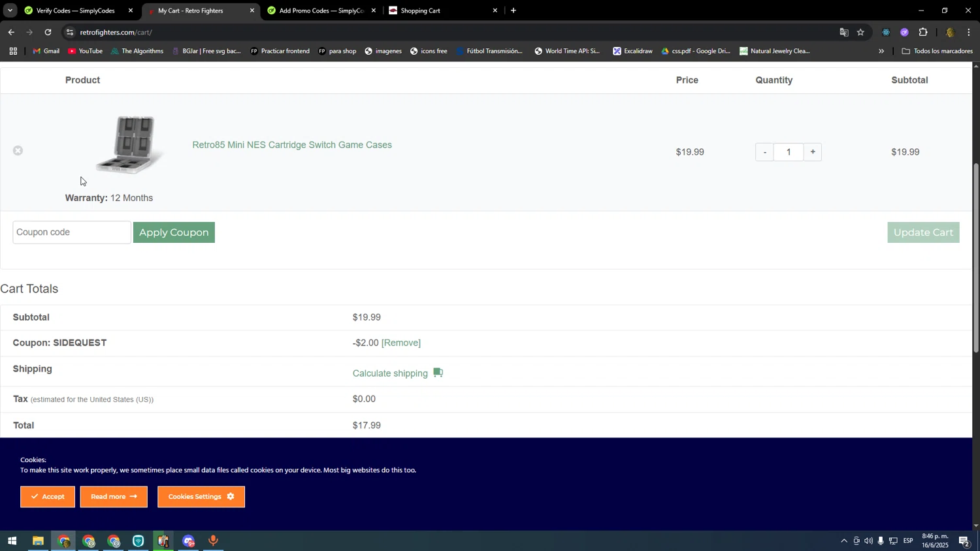This screenshot has width=980, height=551.
Task: Click the shipping truck icon
Action: [x=438, y=373]
